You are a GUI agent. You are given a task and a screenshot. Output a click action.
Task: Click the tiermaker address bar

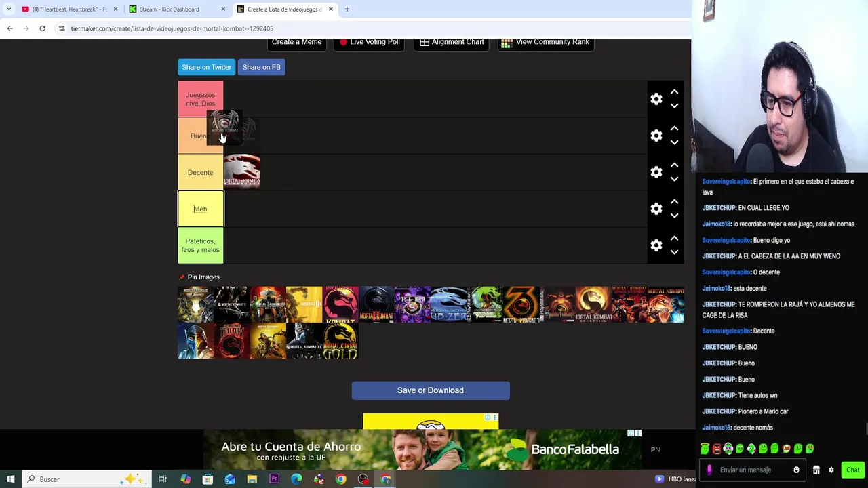(373, 28)
